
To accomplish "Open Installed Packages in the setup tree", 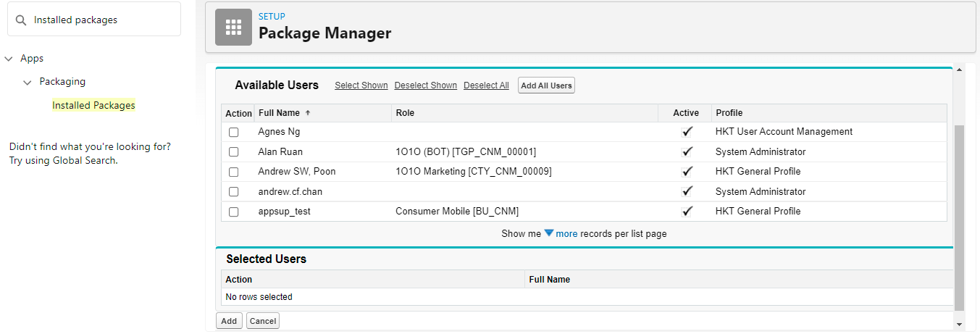I will click(93, 105).
